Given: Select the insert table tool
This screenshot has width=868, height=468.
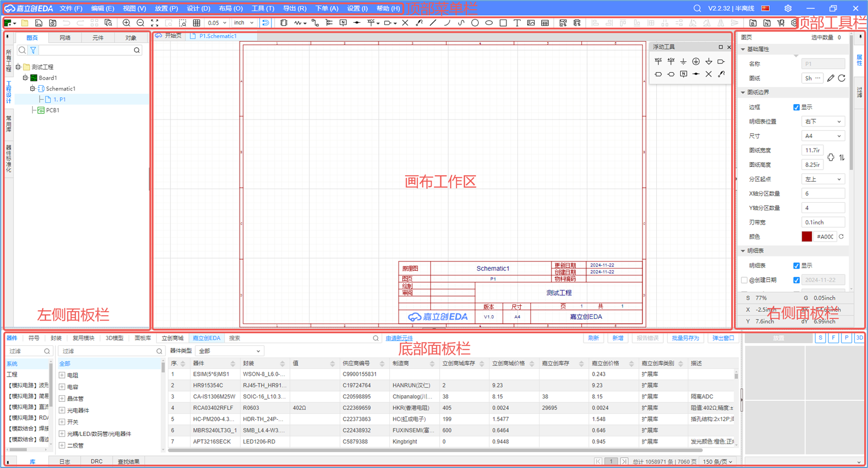Looking at the screenshot, I should [545, 23].
